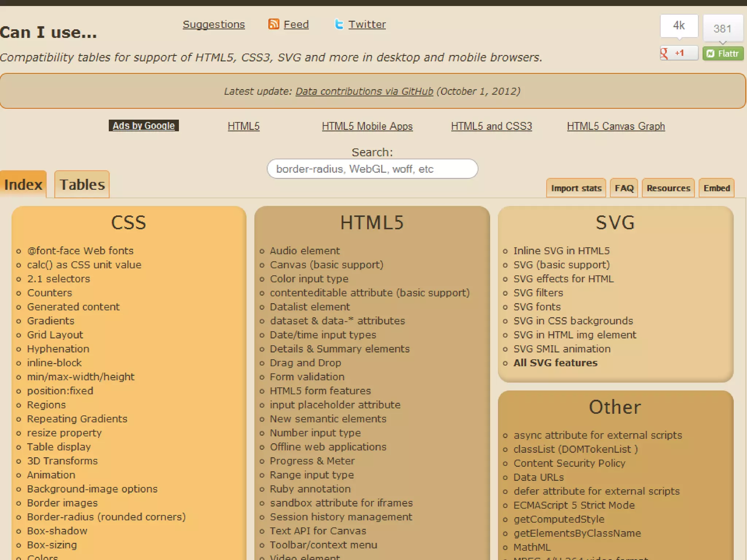Open the SVG fonts entry
Screen dimensions: 747x560
click(x=537, y=307)
